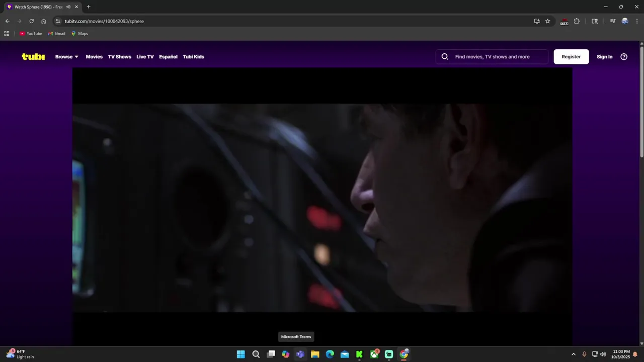Viewport: 644px width, 362px height.
Task: Open the Gmail bookmark
Action: tap(57, 34)
